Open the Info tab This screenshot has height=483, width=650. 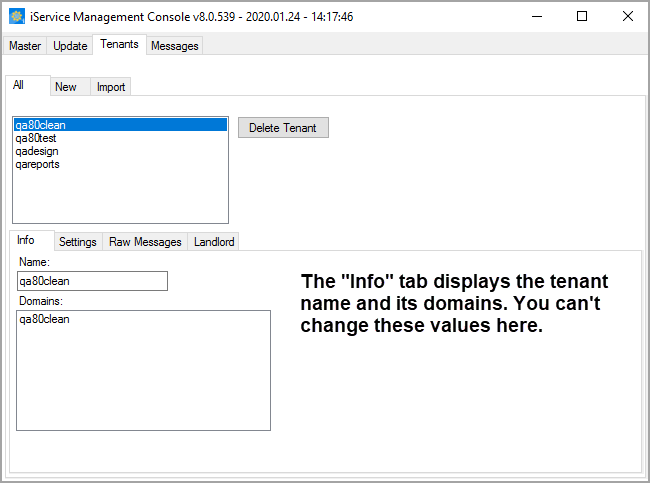[26, 241]
